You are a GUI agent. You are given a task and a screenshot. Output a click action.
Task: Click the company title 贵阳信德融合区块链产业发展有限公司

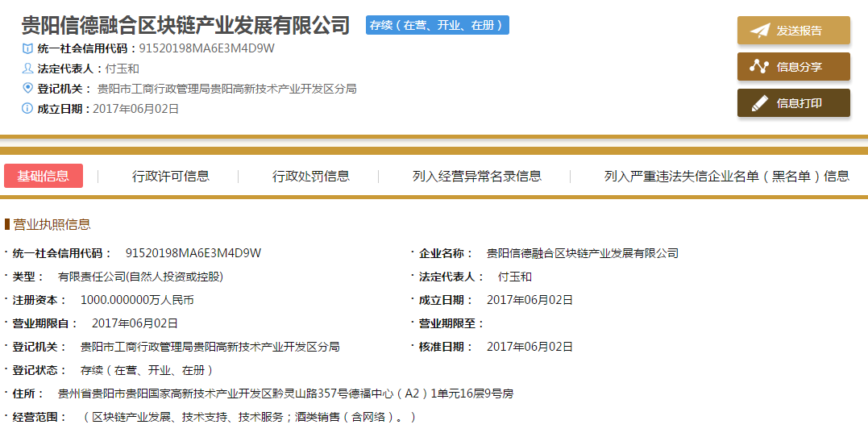pos(185,25)
